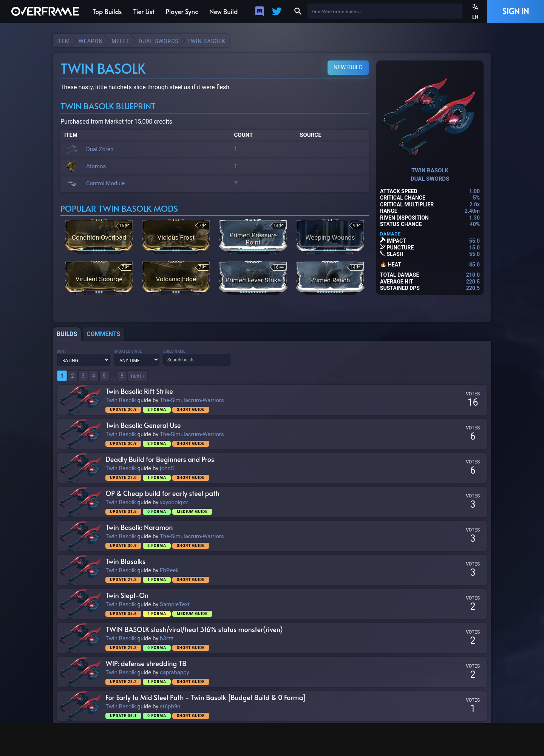Open the Updated Since dropdown

[136, 360]
